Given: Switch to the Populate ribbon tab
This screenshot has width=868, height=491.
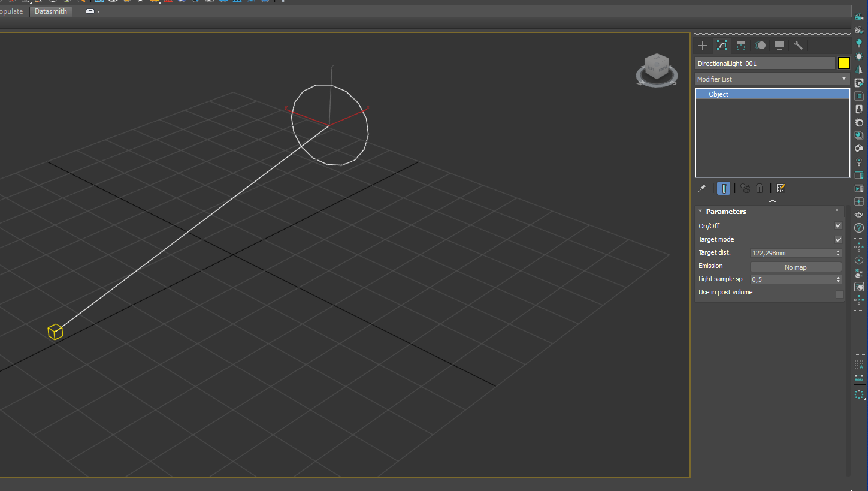Looking at the screenshot, I should point(12,11).
